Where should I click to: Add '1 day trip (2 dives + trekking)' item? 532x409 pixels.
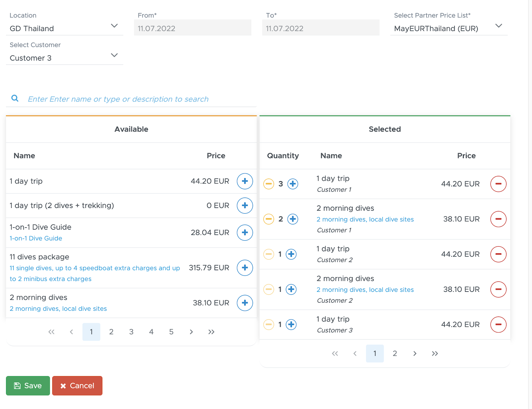click(x=245, y=206)
